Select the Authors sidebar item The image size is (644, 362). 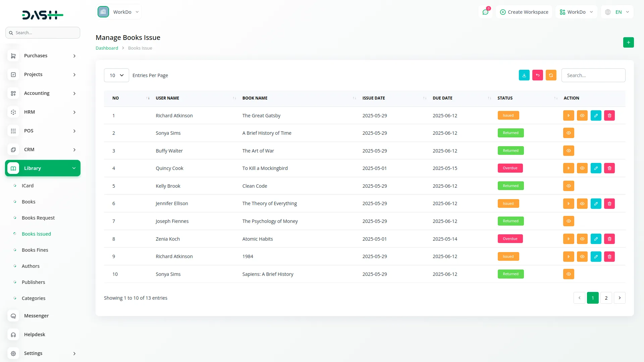[31, 266]
